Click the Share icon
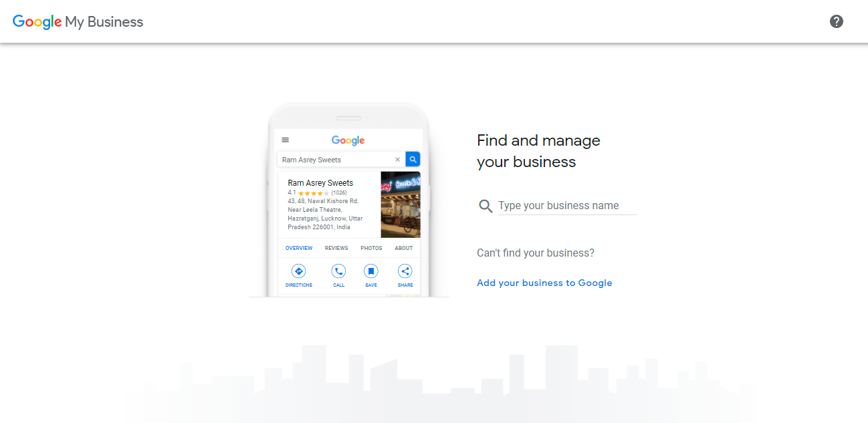The height and width of the screenshot is (423, 868). [x=405, y=271]
